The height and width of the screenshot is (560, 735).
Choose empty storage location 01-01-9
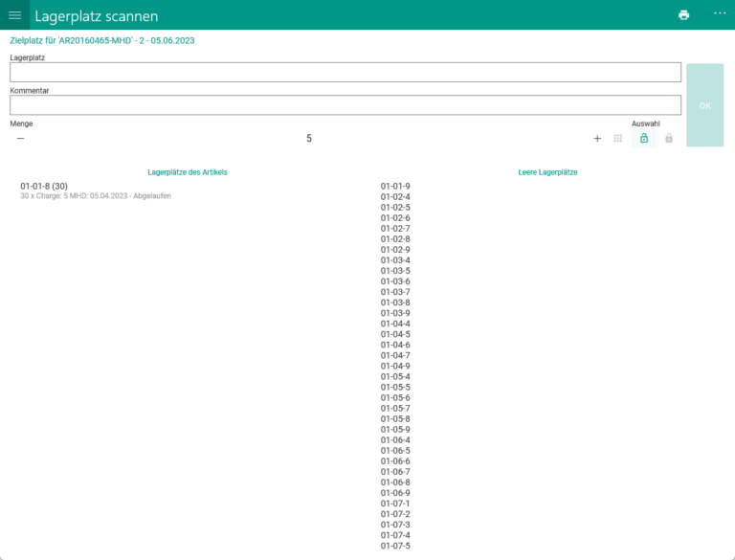395,186
